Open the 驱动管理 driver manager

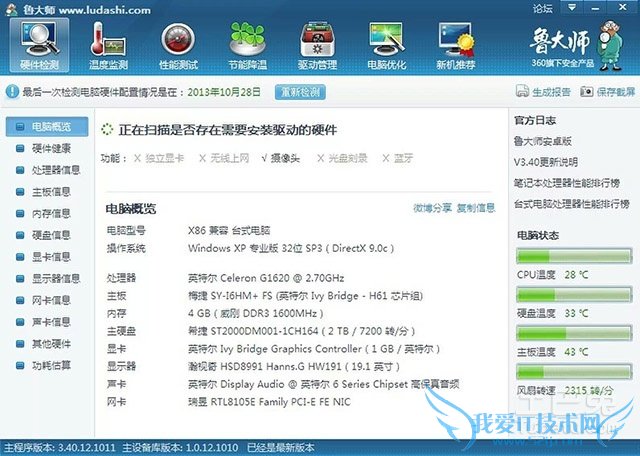click(317, 46)
